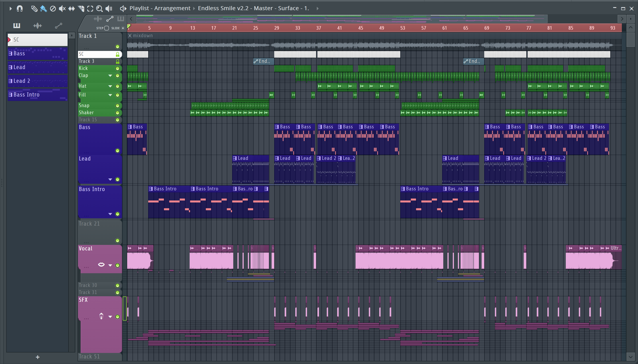Click the instrument icon on SFX track
The width and height of the screenshot is (638, 364).
tap(101, 316)
